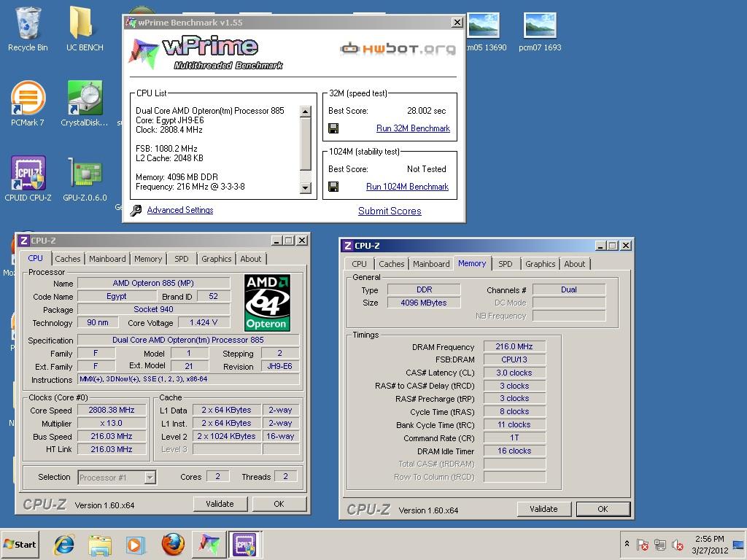The image size is (747, 560).
Task: Open Graphics tab in left CPU-Z window
Action: coord(216,259)
